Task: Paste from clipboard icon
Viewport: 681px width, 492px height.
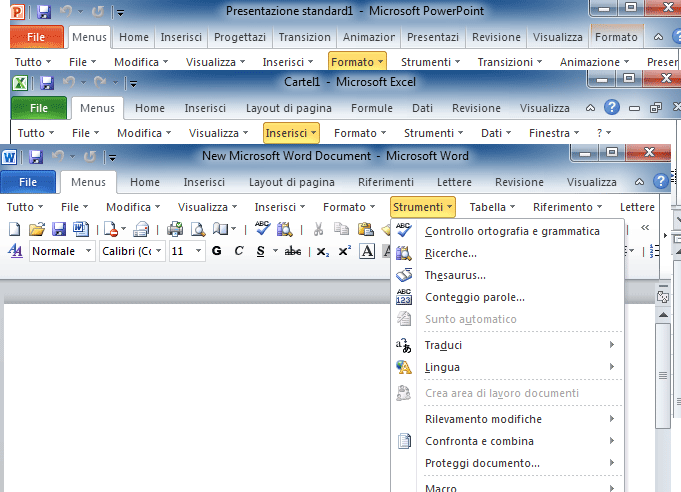Action: [366, 229]
